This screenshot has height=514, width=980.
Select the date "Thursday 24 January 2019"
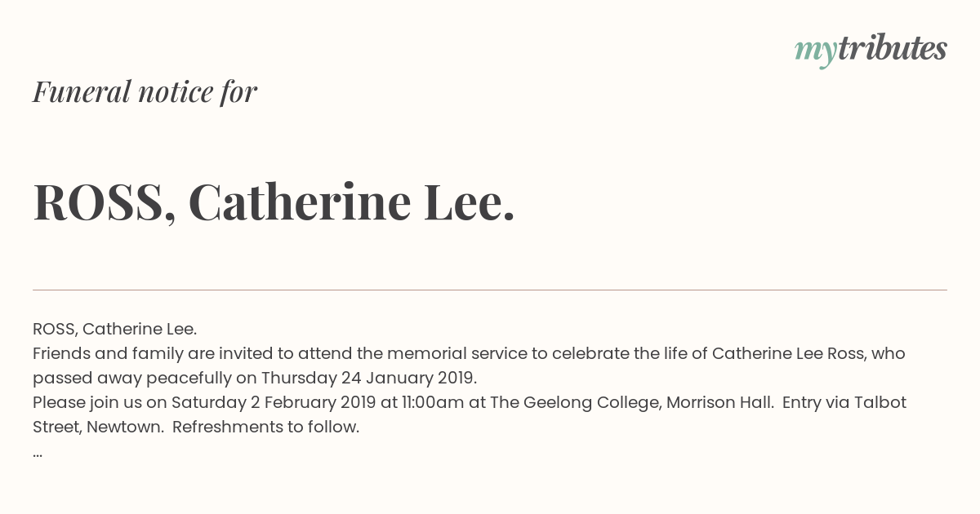coord(367,378)
